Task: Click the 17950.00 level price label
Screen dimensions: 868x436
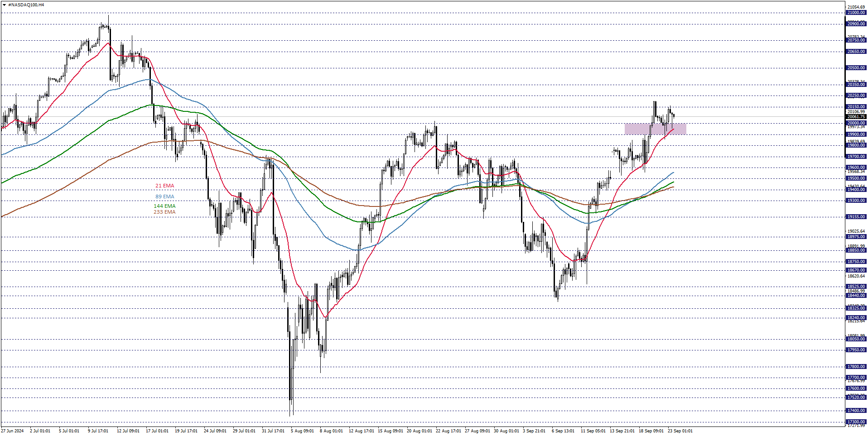Action: [x=856, y=350]
